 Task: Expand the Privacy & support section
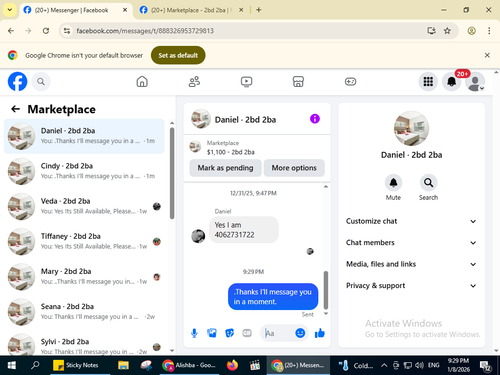[x=411, y=286]
